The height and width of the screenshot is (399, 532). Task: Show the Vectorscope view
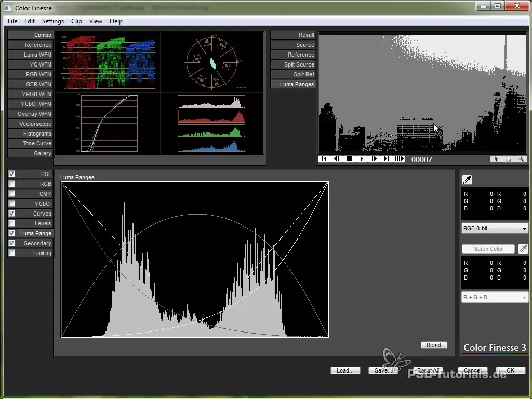pyautogui.click(x=30, y=124)
